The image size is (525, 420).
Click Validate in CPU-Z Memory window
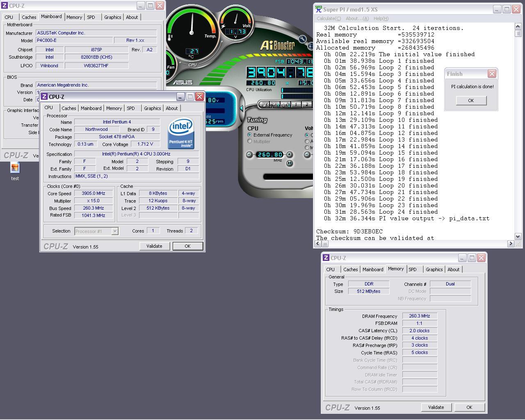click(436, 407)
